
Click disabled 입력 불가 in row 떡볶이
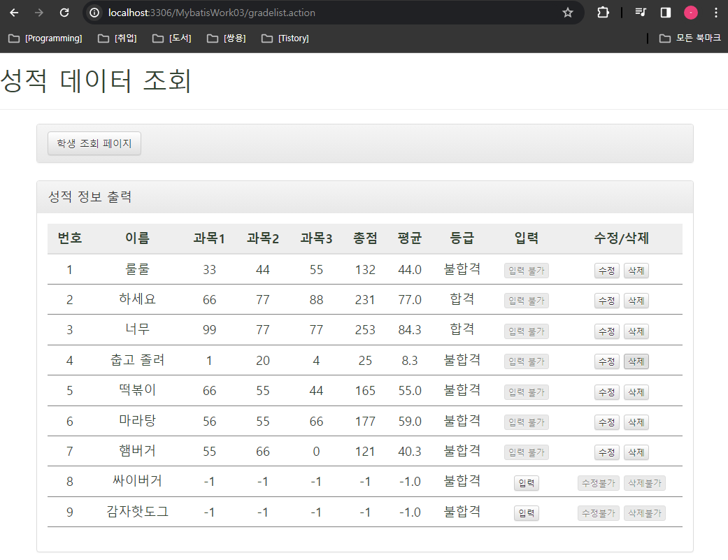click(x=526, y=392)
